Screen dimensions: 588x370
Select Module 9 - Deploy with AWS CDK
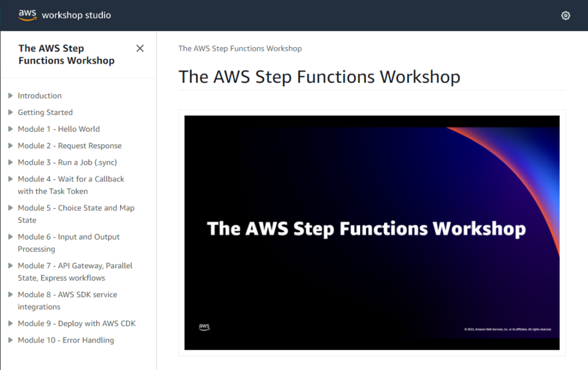tap(77, 323)
